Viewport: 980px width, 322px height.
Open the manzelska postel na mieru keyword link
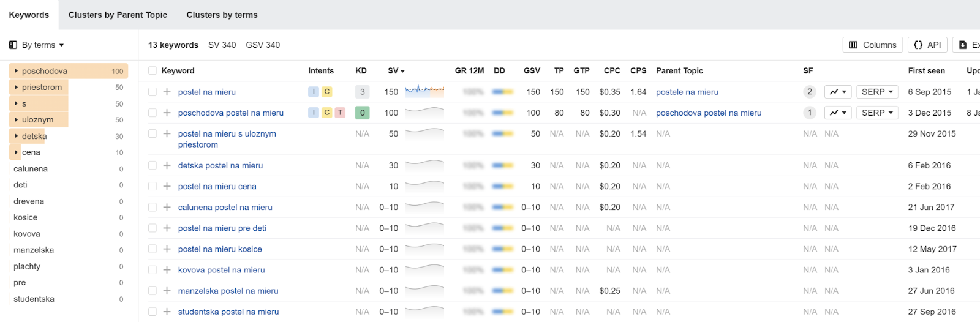[228, 291]
